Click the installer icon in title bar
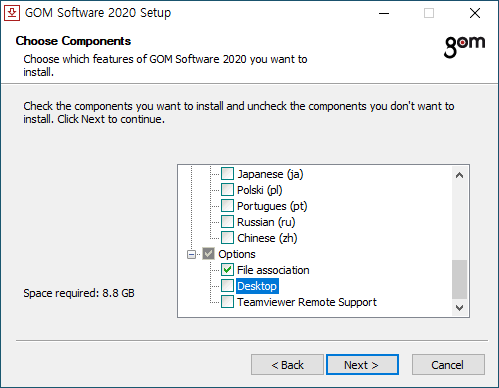This screenshot has height=388, width=499. pyautogui.click(x=12, y=13)
